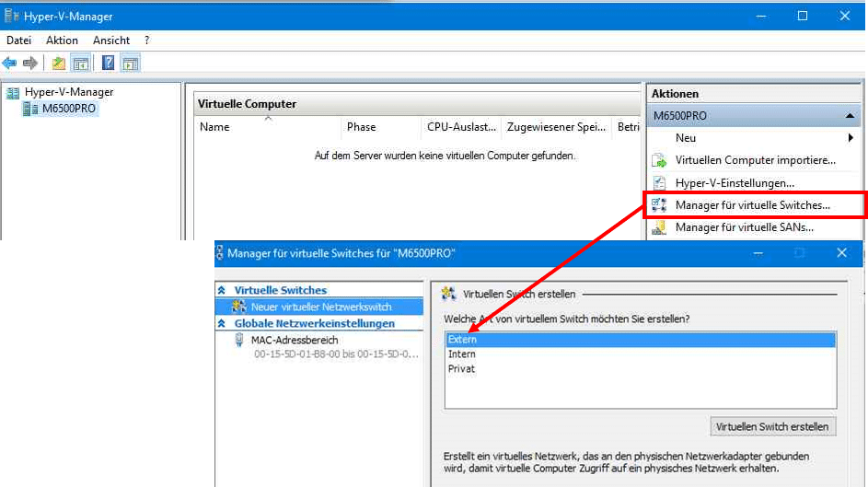Click the Virtuellen Switch erstellen button

coord(773,426)
